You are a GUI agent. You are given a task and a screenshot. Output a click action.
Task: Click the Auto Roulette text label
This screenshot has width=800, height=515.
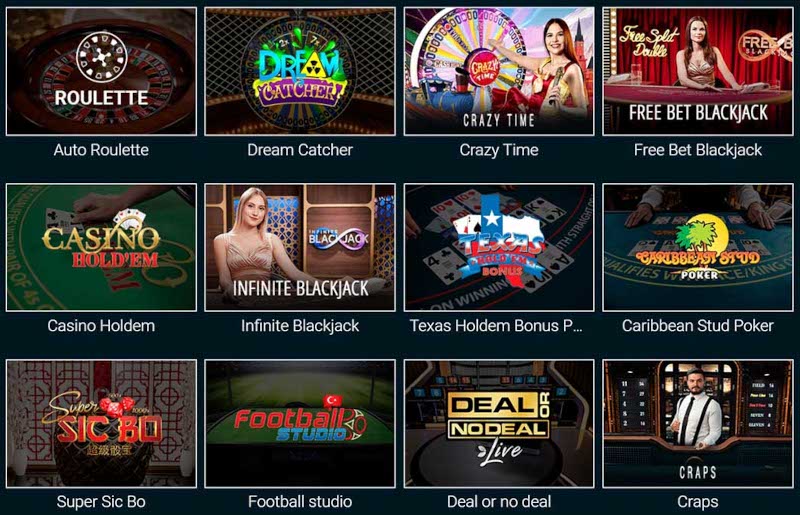tap(101, 150)
